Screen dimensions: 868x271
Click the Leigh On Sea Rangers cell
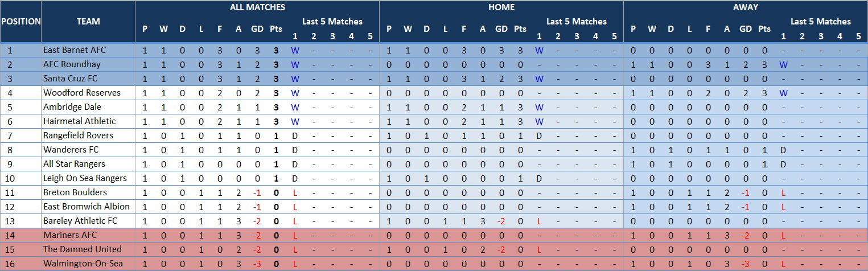pyautogui.click(x=88, y=178)
